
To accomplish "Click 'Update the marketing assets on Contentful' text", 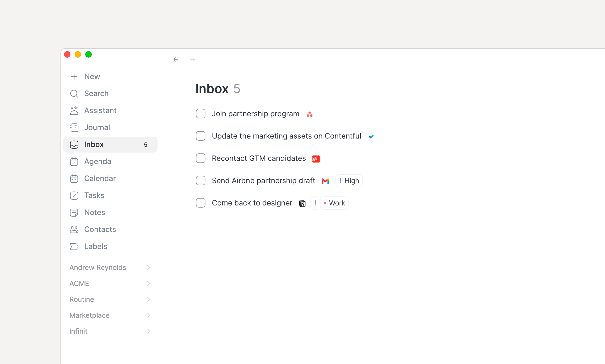I will pyautogui.click(x=286, y=136).
